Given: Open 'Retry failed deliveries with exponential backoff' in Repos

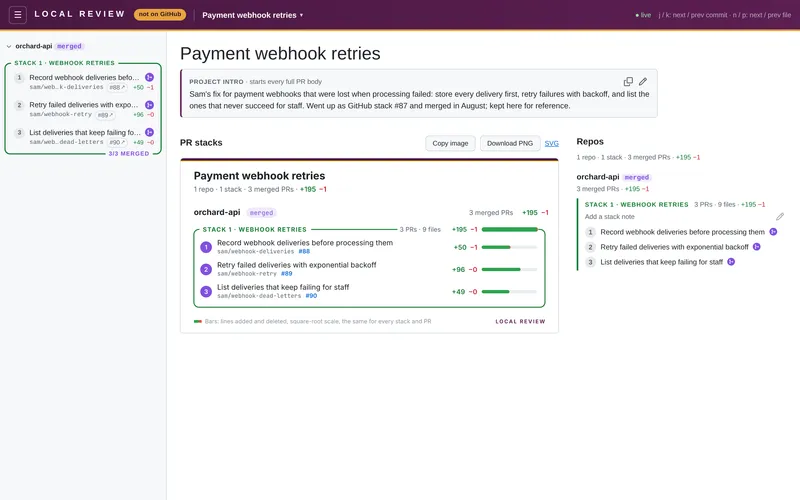Looking at the screenshot, I should [674, 247].
